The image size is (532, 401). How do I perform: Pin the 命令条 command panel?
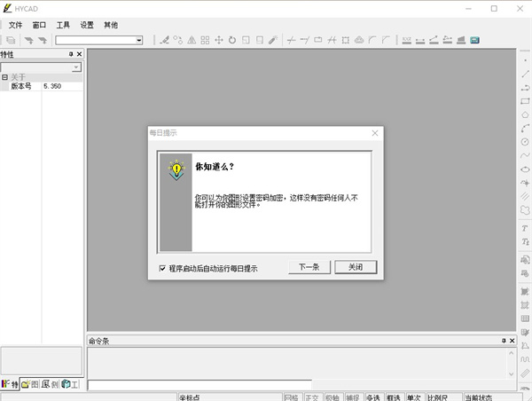point(504,341)
